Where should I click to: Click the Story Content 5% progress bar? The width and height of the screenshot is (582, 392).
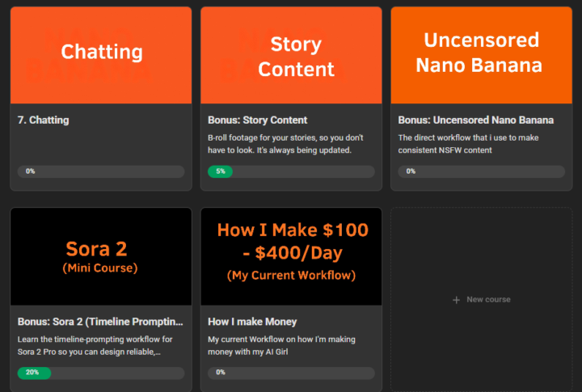(291, 171)
